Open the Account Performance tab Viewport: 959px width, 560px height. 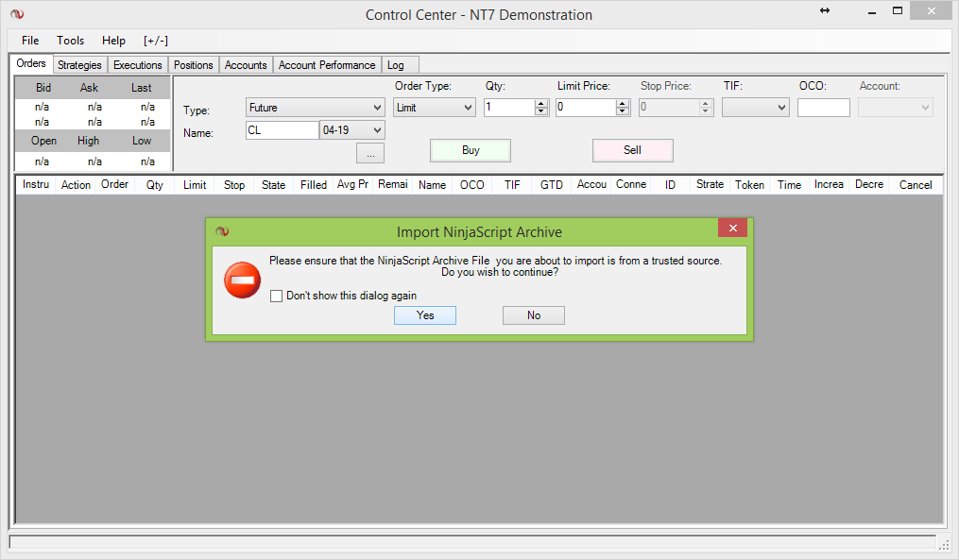[327, 65]
